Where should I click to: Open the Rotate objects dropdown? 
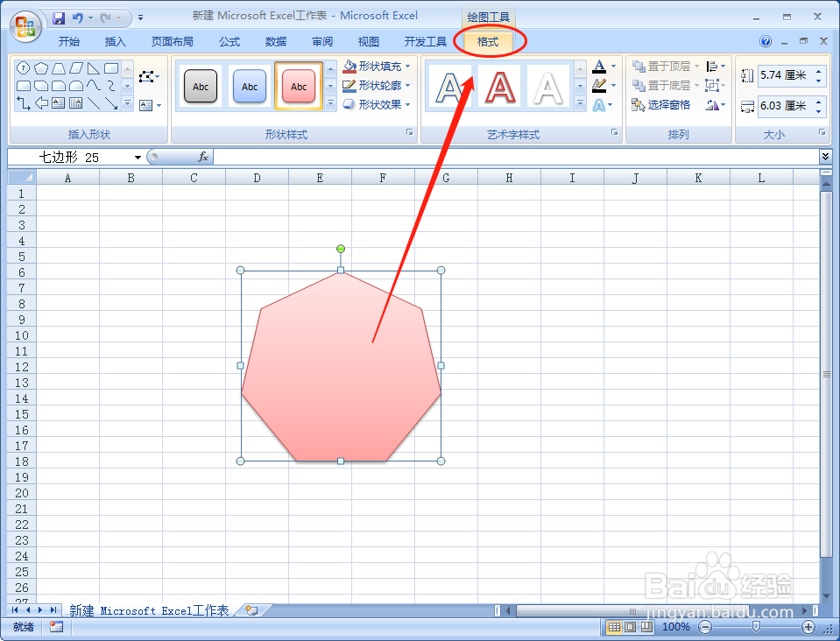pos(716,105)
